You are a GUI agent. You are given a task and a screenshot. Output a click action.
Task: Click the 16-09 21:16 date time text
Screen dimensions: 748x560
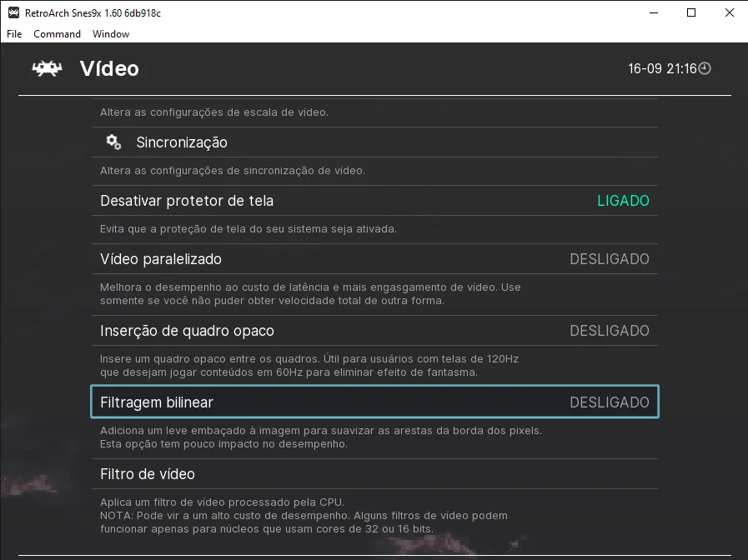click(662, 68)
